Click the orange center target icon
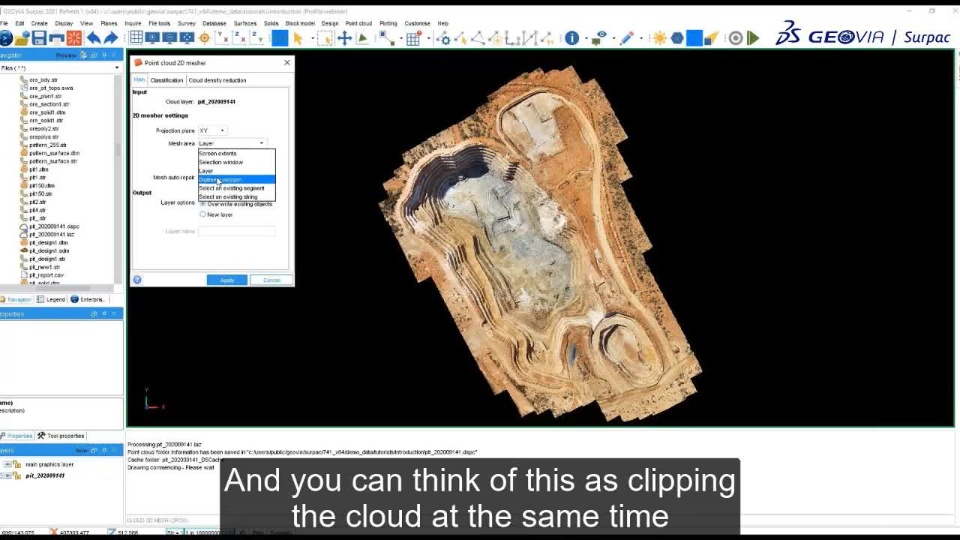 click(x=204, y=38)
